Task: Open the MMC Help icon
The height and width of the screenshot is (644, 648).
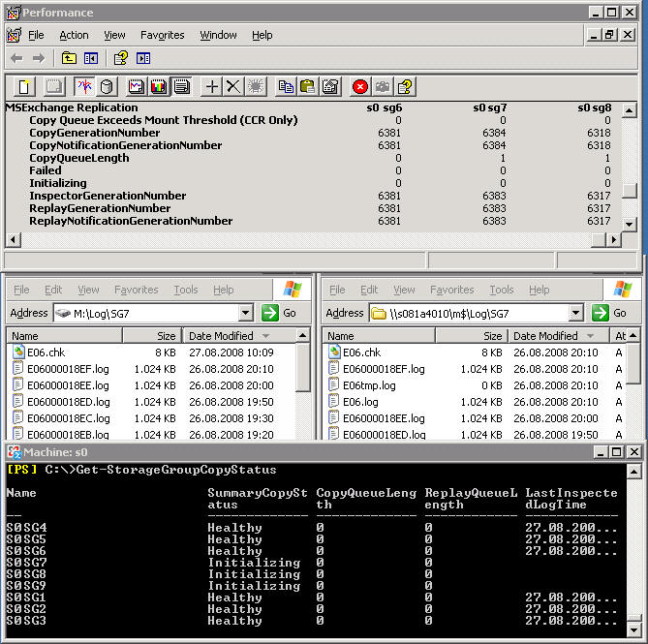Action: coord(121,58)
